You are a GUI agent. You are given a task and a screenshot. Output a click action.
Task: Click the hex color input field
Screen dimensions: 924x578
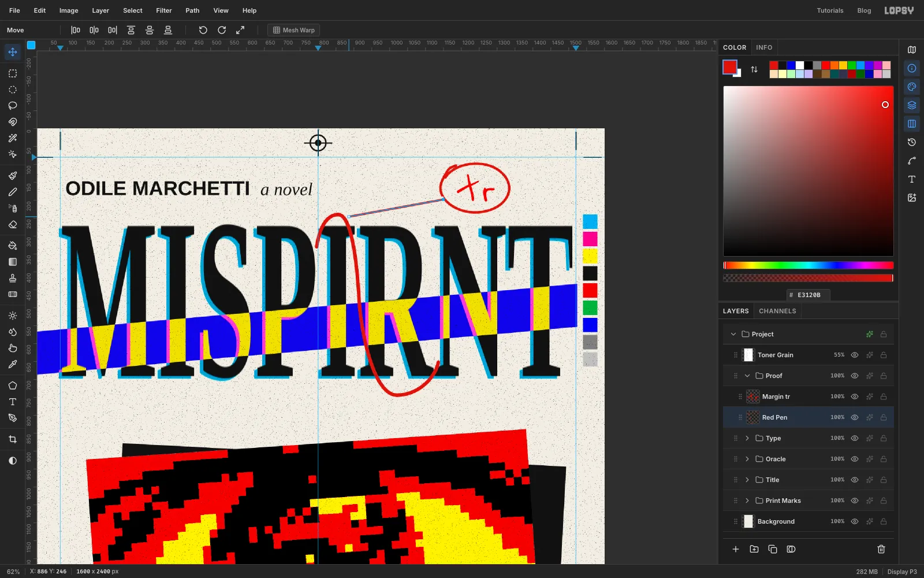(808, 295)
